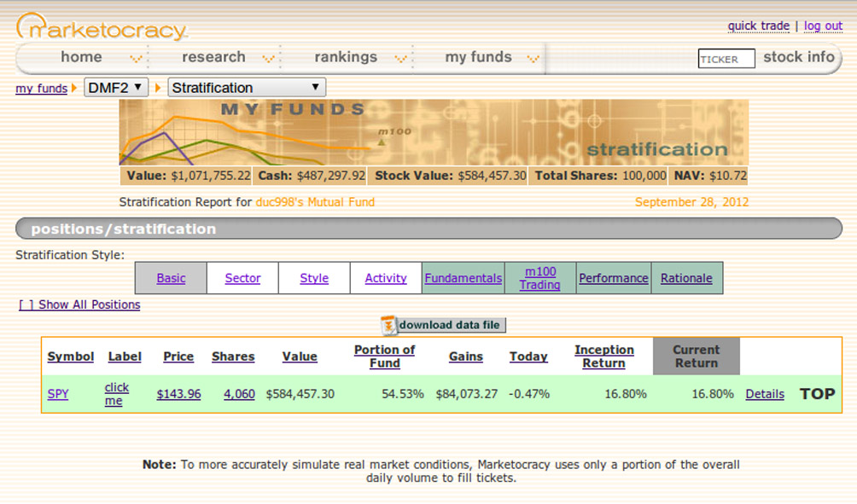
Task: Select the Sector stratification tab
Action: click(242, 278)
